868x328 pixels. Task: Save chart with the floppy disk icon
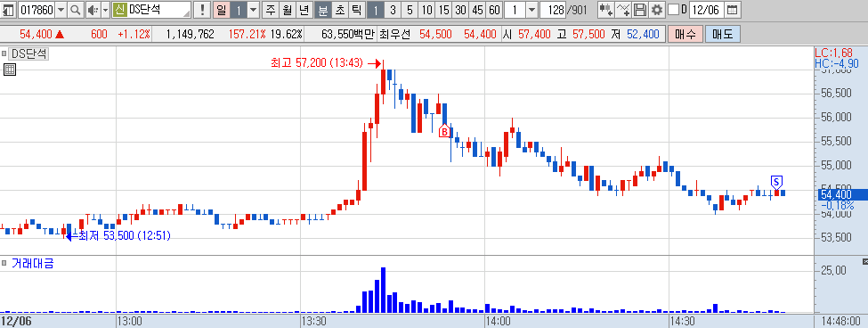(x=640, y=10)
